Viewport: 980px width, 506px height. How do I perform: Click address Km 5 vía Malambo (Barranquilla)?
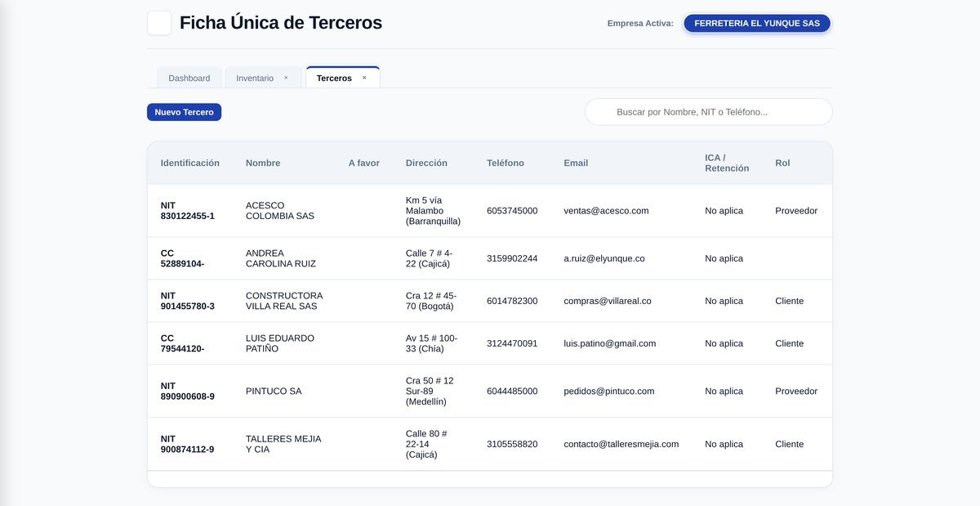[x=433, y=211]
